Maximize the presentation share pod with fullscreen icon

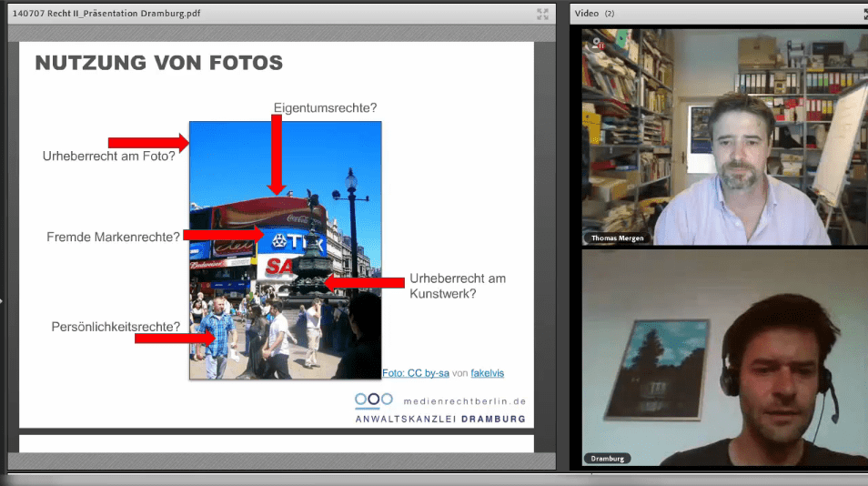pyautogui.click(x=542, y=14)
